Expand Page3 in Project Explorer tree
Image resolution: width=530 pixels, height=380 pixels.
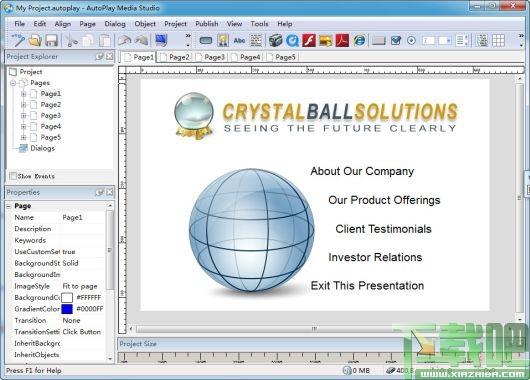pos(23,116)
